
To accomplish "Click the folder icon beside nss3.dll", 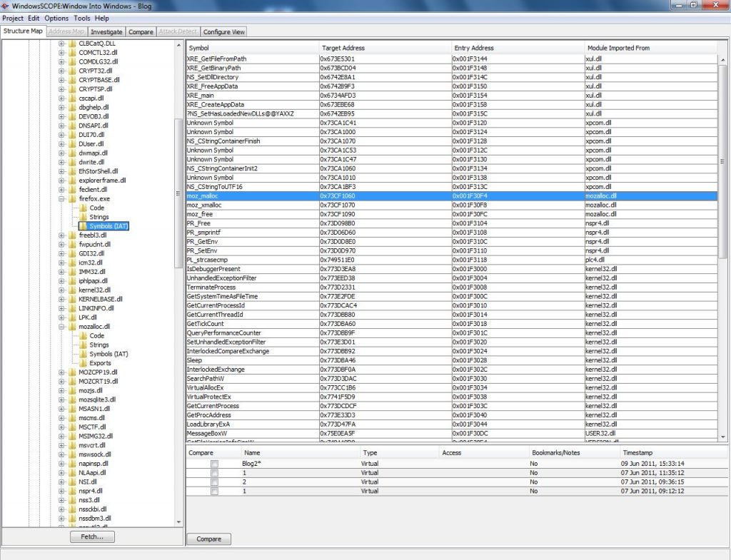I will 72,500.
